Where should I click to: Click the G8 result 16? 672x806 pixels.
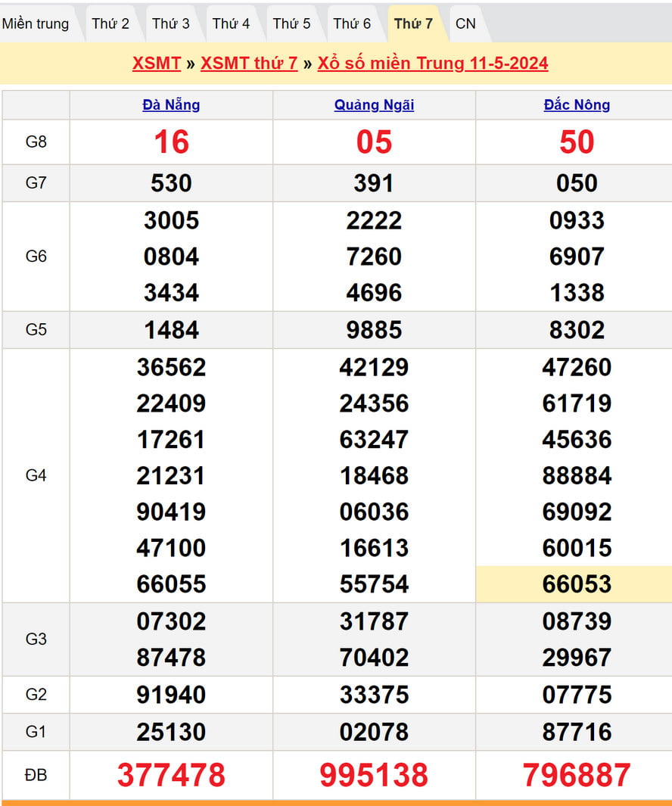[171, 142]
